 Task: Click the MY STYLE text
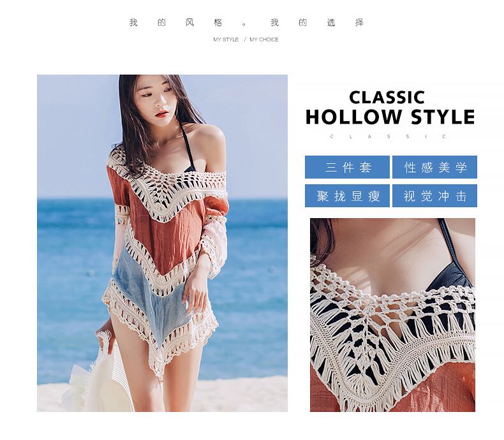(226, 40)
